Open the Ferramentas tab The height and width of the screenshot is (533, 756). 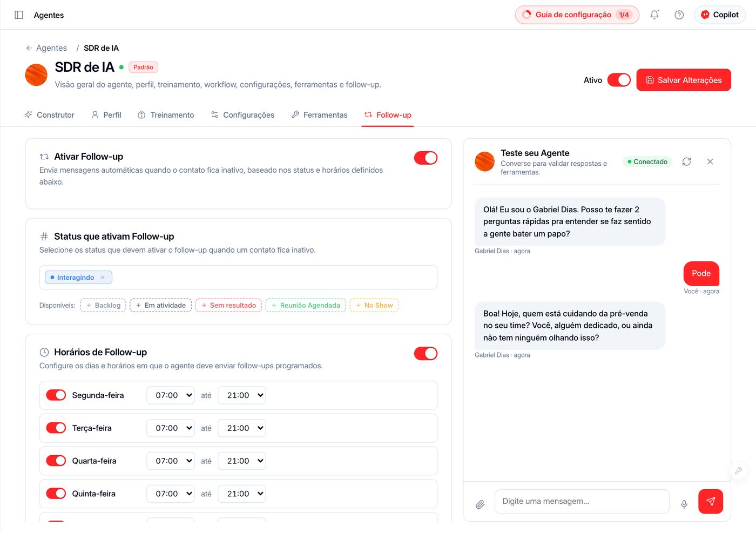[x=319, y=115]
